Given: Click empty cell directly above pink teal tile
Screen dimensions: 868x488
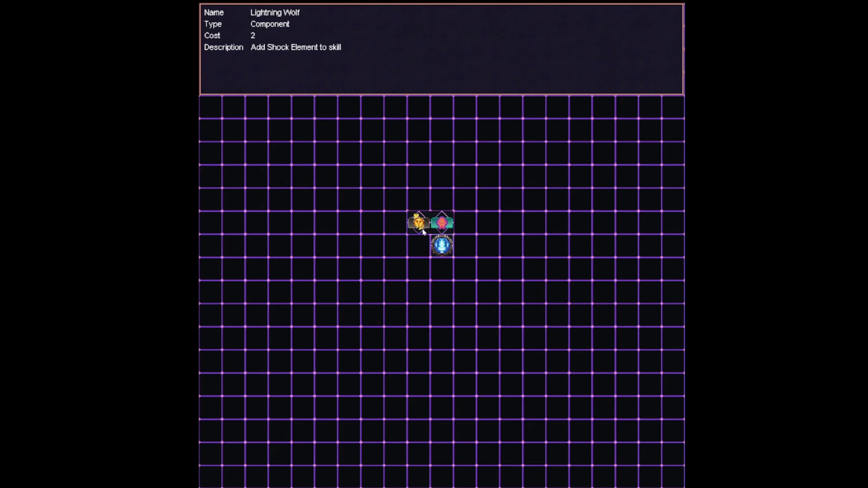Looking at the screenshot, I should click(x=442, y=199).
